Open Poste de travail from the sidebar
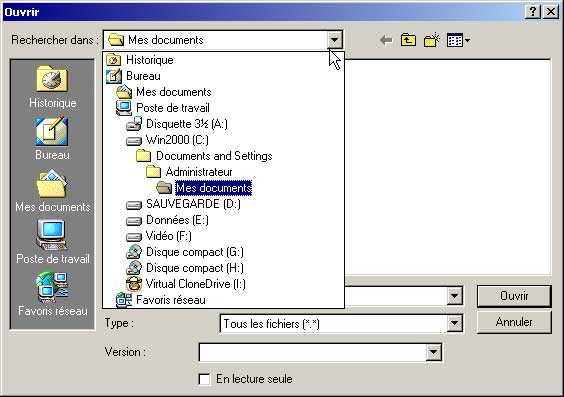This screenshot has width=564, height=397. point(53,243)
